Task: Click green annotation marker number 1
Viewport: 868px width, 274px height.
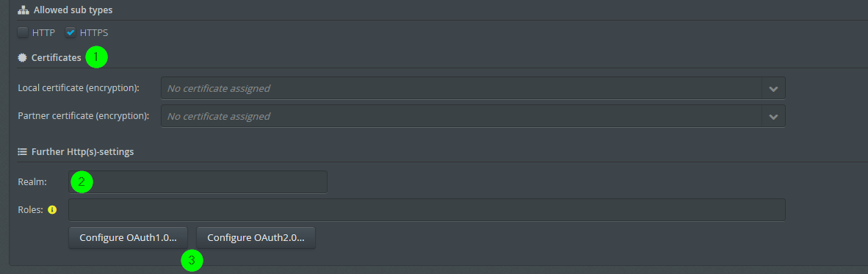Action: 96,57
